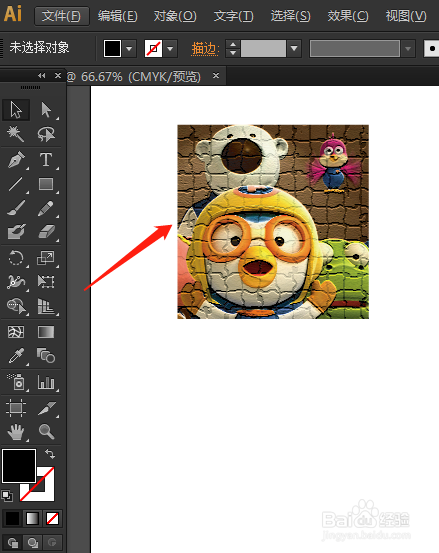Image resolution: width=439 pixels, height=553 pixels.
Task: Open the 编辑(E) menu
Action: [118, 16]
